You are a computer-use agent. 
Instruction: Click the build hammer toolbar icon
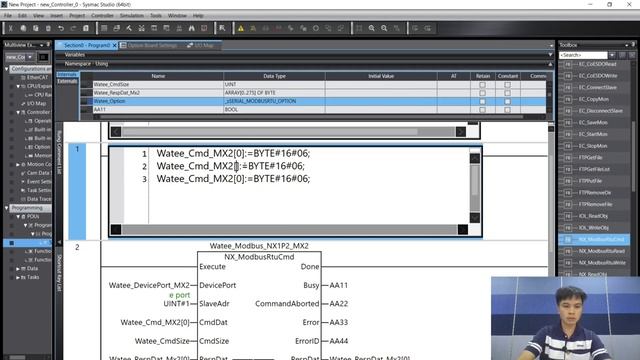click(129, 28)
